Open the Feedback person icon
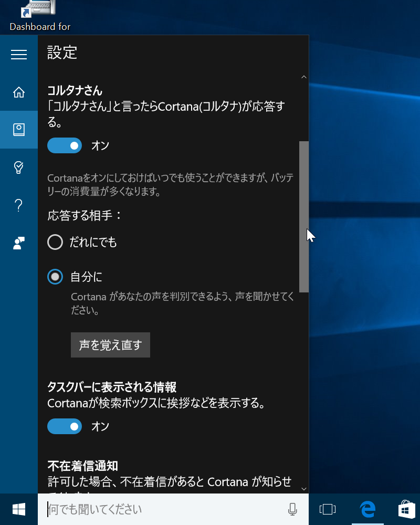Image resolution: width=420 pixels, height=525 pixels. click(x=19, y=243)
